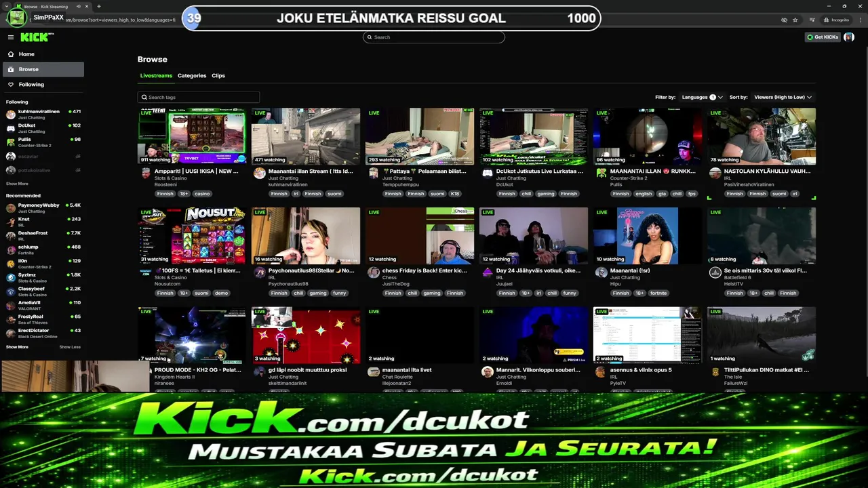Open escaviar offline channel in Following
Viewport: 868px width, 488px height.
point(43,156)
